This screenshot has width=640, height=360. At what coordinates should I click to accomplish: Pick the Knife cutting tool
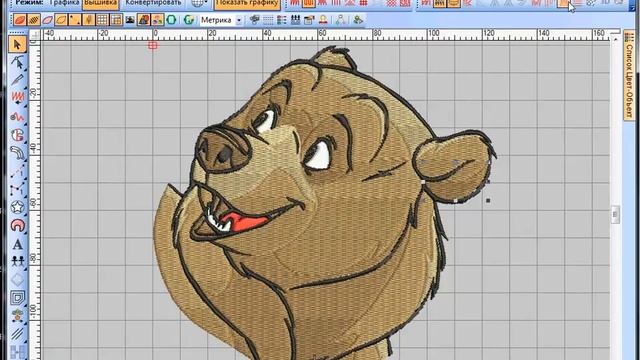point(17,80)
